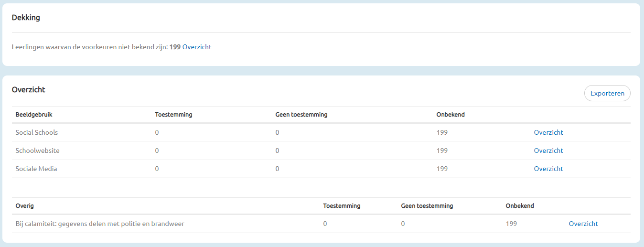Click the 'Bij calamiteit' row text

coord(100,224)
